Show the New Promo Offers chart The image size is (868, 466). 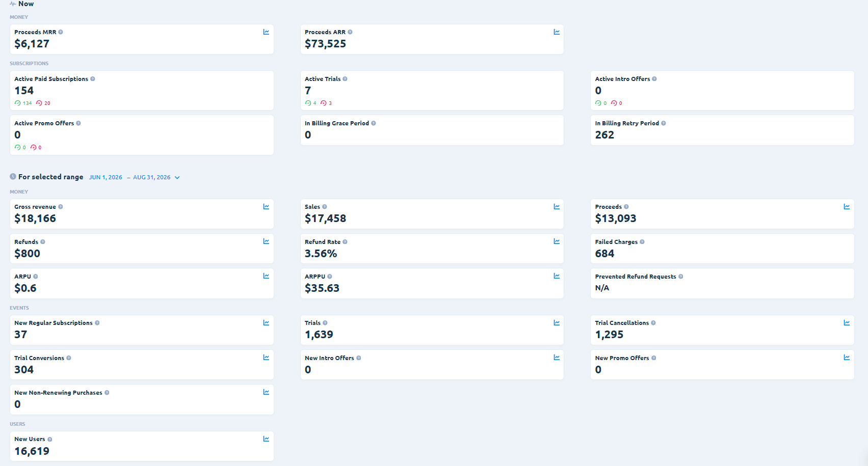click(x=847, y=358)
